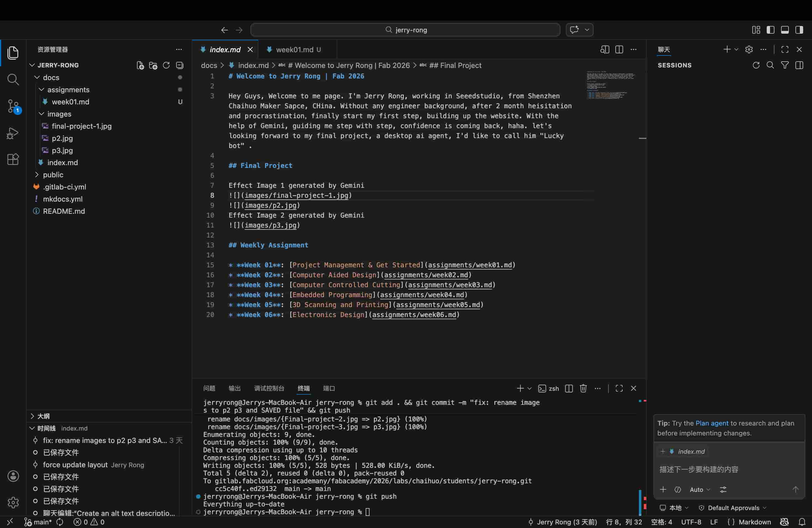Image resolution: width=812 pixels, height=528 pixels.
Task: Refresh the Sessions list in the chat panel
Action: click(x=756, y=65)
